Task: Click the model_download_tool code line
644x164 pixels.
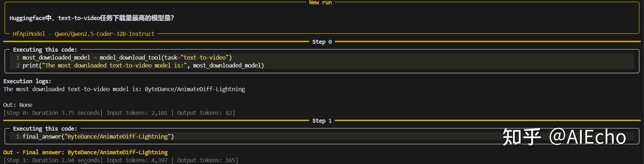Action: point(127,57)
